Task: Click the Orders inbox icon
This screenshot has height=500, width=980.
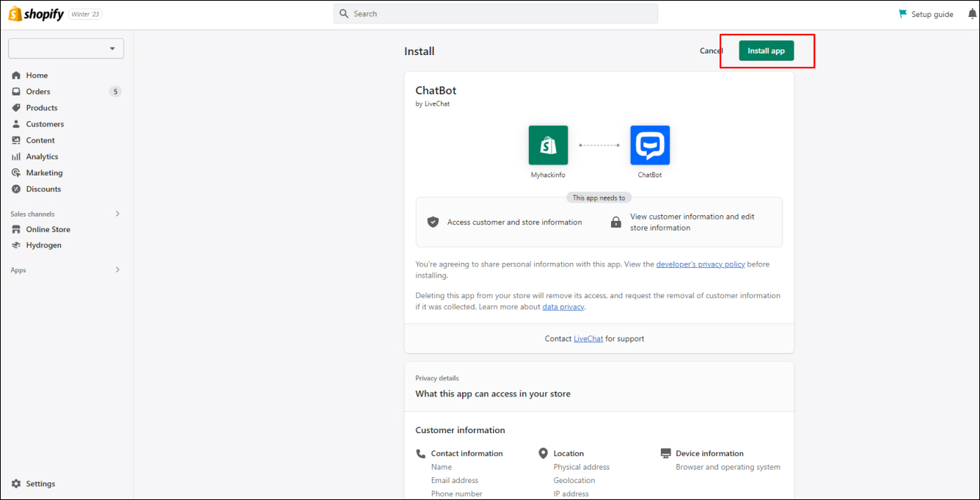Action: coord(16,92)
